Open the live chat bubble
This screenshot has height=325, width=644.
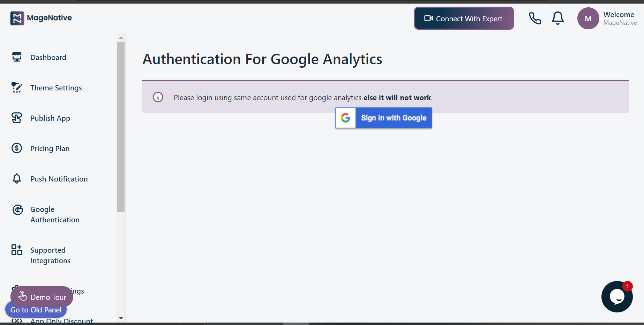[617, 297]
